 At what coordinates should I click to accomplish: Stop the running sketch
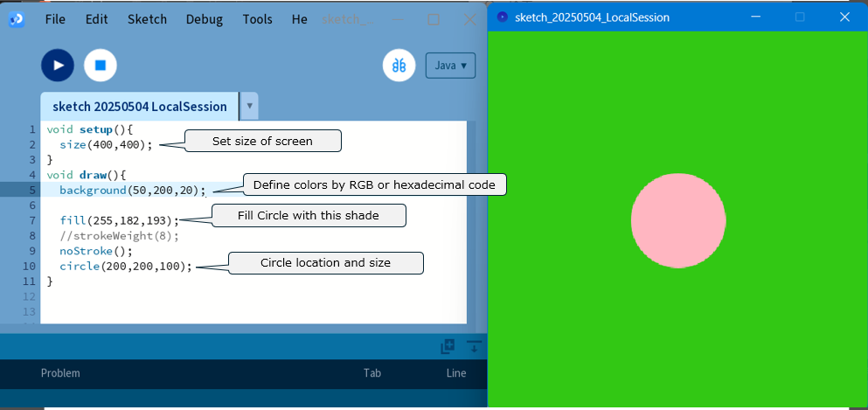pos(101,66)
